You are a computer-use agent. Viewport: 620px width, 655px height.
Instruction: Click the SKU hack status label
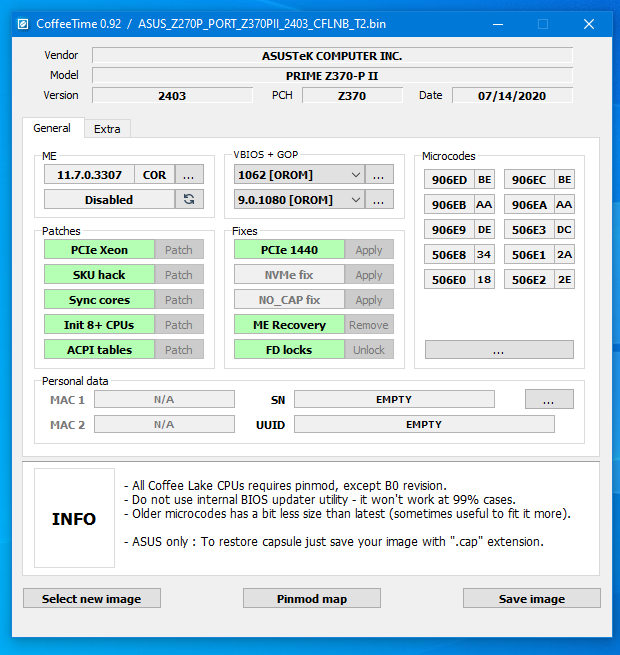pyautogui.click(x=99, y=274)
